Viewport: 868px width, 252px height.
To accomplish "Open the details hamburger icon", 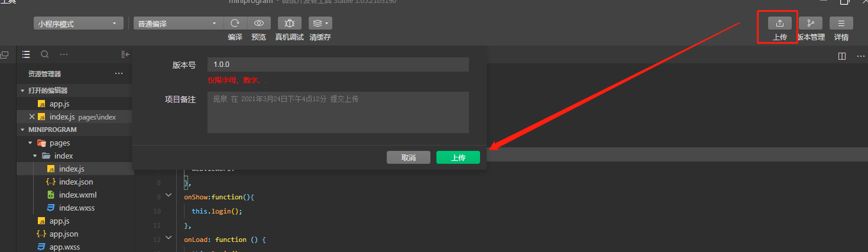I will pos(841,24).
